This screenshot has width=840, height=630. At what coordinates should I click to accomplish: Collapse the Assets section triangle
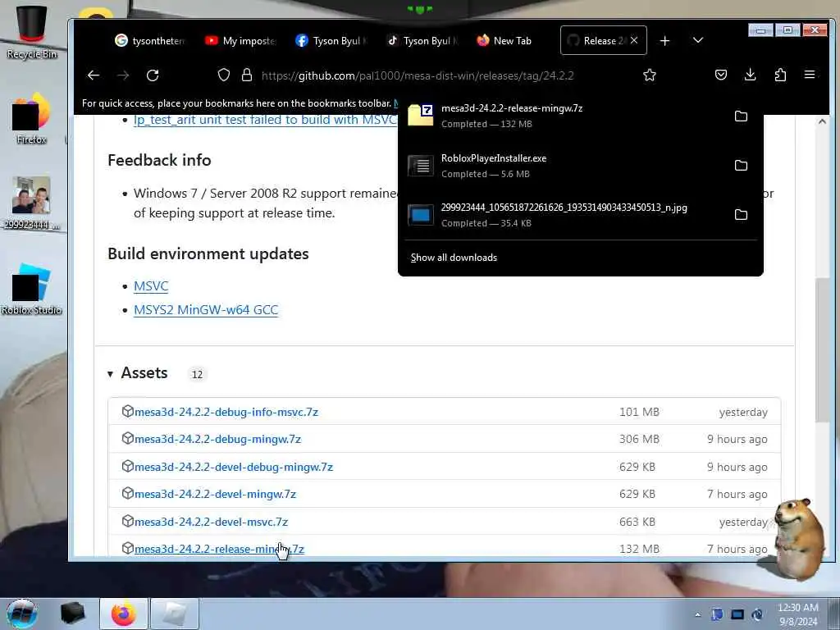[x=110, y=373]
